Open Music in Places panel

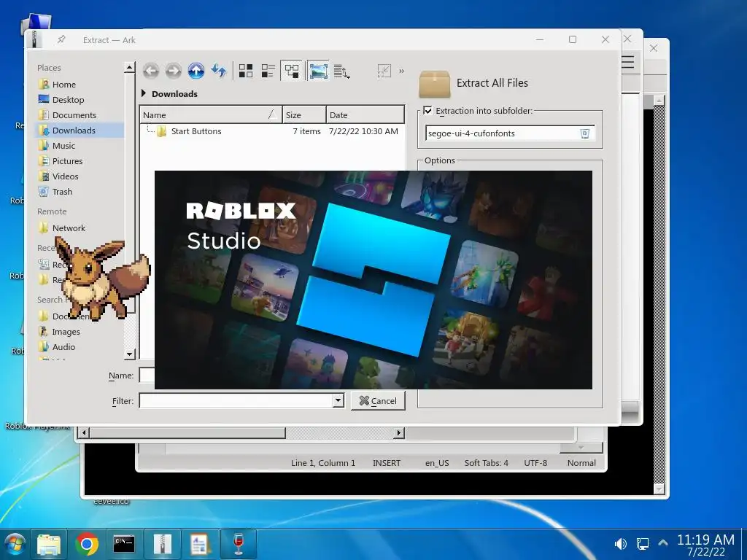click(x=63, y=145)
